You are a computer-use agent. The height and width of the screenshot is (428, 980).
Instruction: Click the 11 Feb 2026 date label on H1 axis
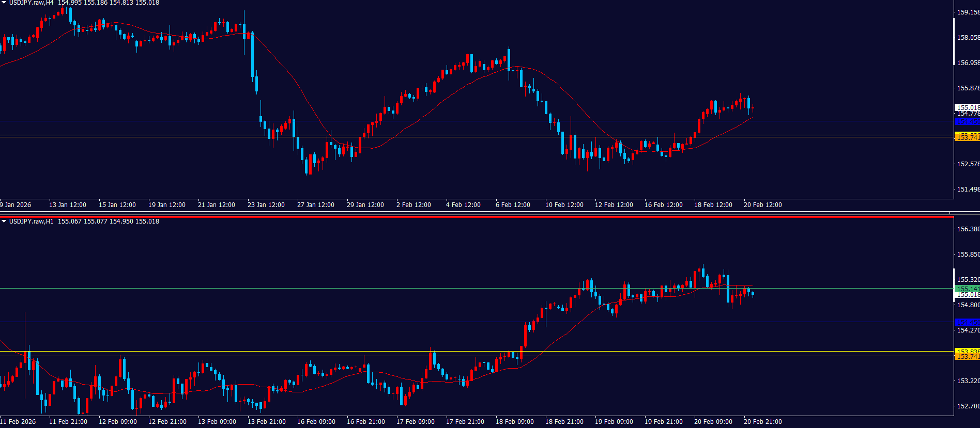tap(18, 422)
